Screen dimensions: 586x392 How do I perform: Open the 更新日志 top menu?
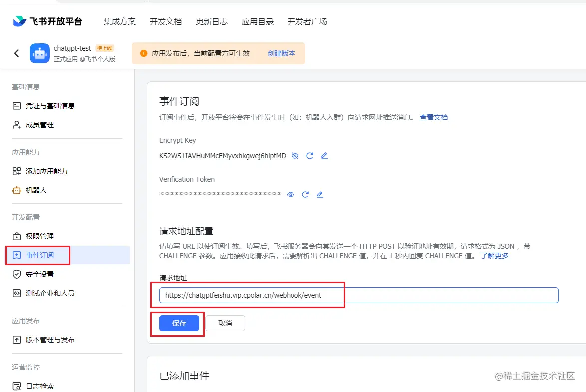(x=212, y=21)
